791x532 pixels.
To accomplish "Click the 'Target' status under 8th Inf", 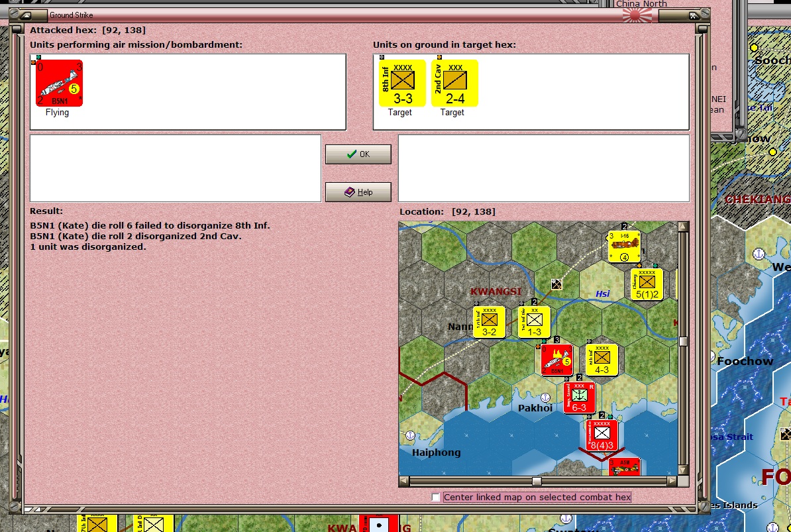I will (x=399, y=113).
